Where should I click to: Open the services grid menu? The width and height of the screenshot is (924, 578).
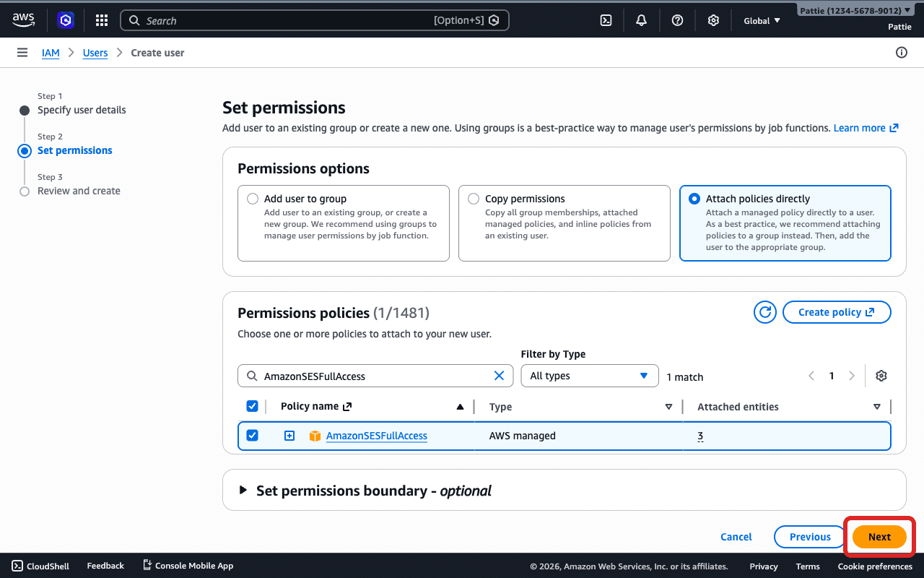click(102, 20)
